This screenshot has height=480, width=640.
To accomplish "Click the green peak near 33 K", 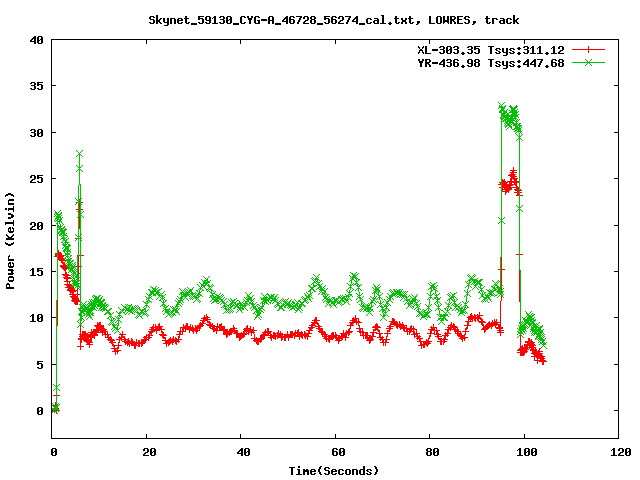I will click(502, 106).
